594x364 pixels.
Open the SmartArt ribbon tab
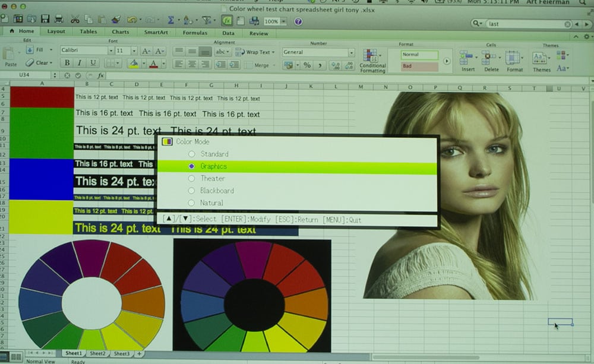coord(156,33)
